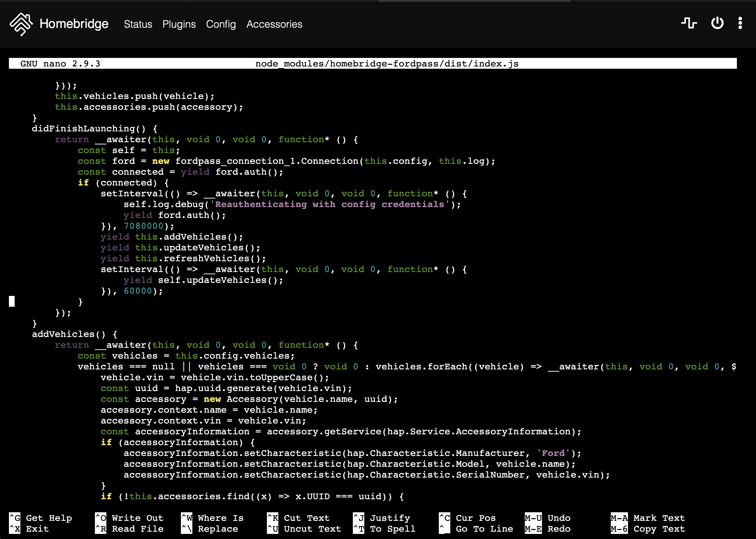
Task: Click the '^R Read File' shortcut
Action: pyautogui.click(x=129, y=529)
